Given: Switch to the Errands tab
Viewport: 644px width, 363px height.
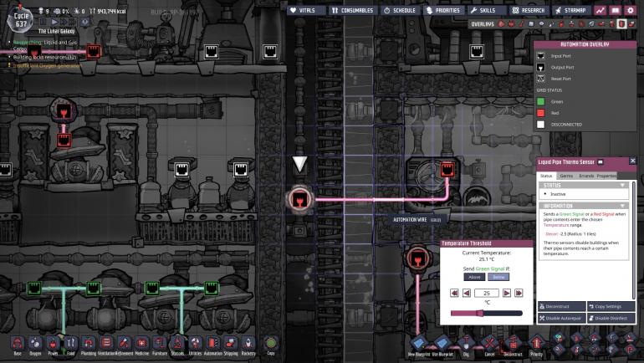Looking at the screenshot, I should tap(586, 176).
